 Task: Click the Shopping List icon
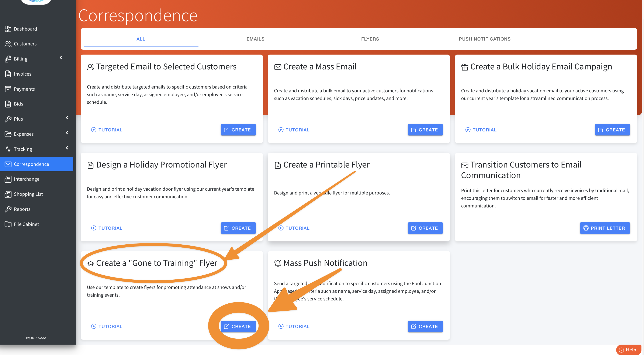click(x=8, y=194)
